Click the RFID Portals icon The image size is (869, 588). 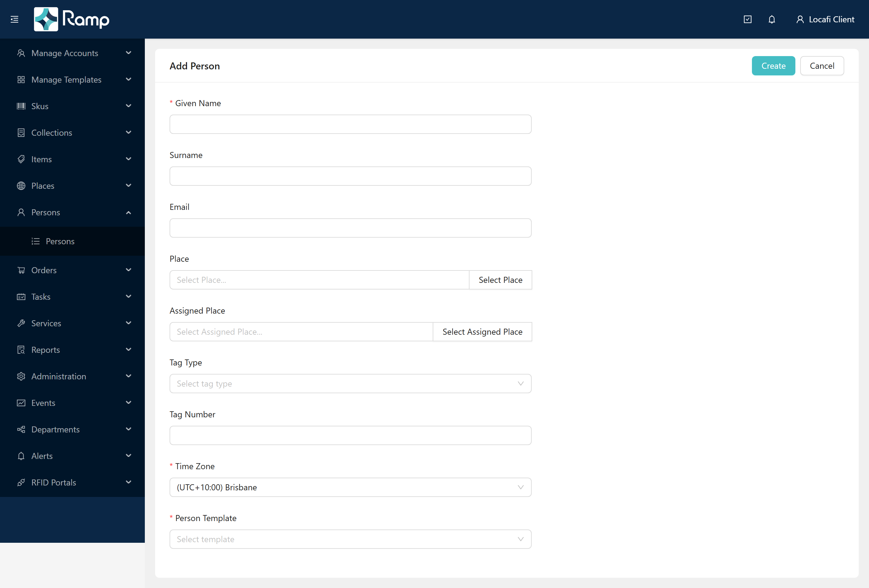pyautogui.click(x=21, y=482)
